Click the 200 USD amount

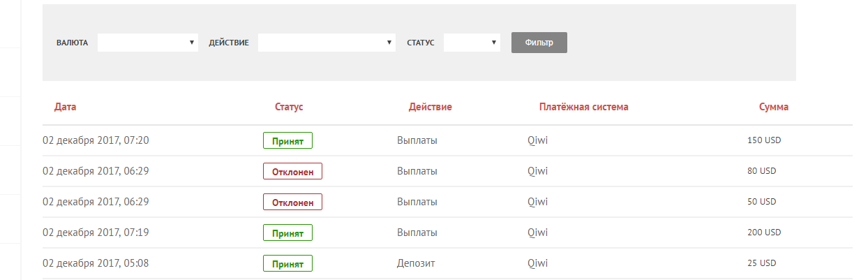click(764, 233)
